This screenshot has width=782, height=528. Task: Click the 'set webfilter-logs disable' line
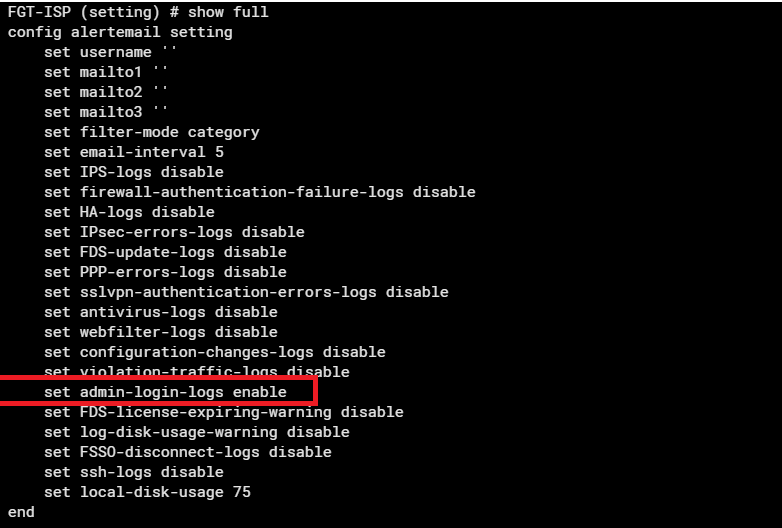point(160,332)
